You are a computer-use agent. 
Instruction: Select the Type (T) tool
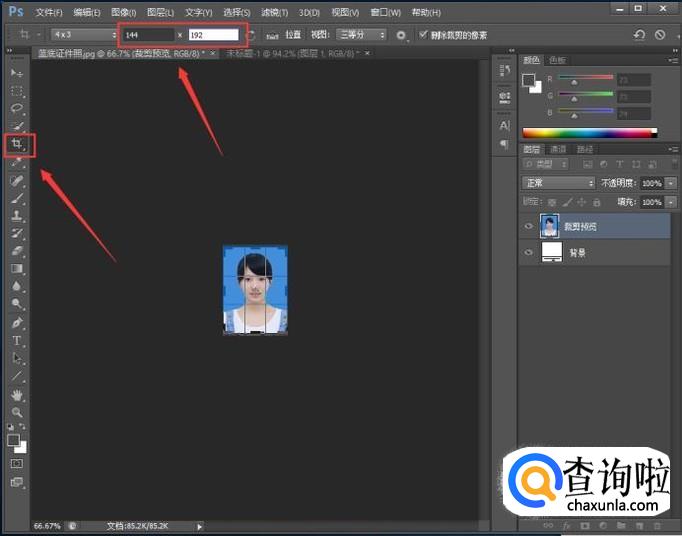pyautogui.click(x=17, y=341)
